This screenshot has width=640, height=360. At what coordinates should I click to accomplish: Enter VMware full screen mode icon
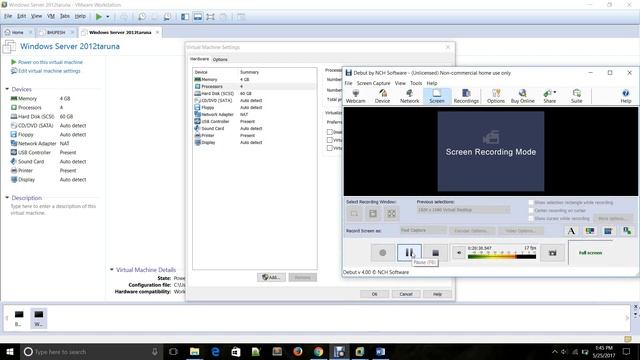(x=210, y=17)
